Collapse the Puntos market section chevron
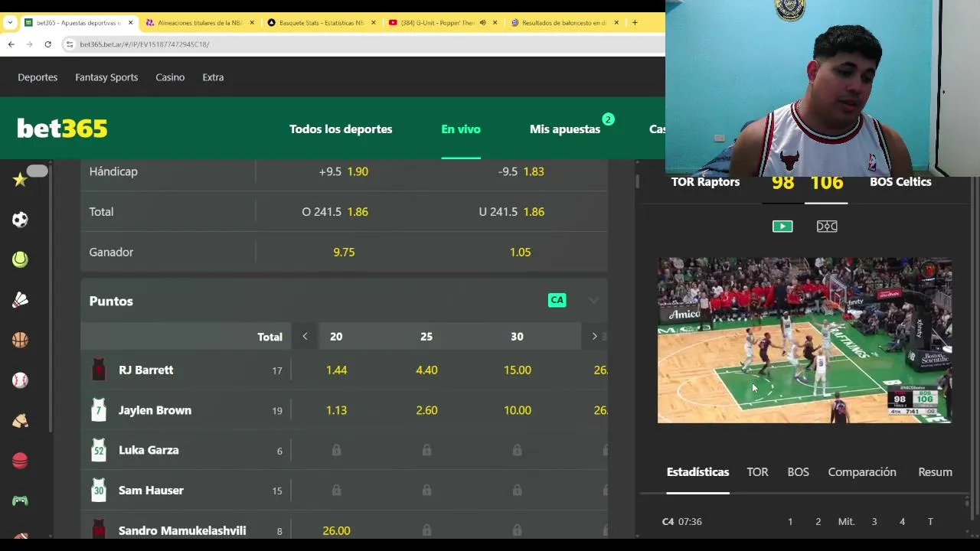 [593, 300]
